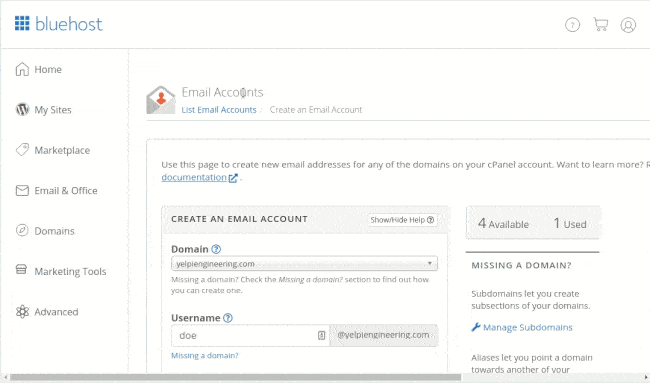Click the Email Accounts envelope icon
650x383 pixels.
pyautogui.click(x=161, y=100)
